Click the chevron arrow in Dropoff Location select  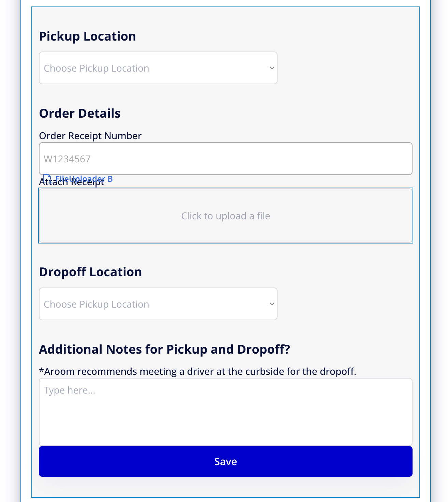(x=272, y=304)
